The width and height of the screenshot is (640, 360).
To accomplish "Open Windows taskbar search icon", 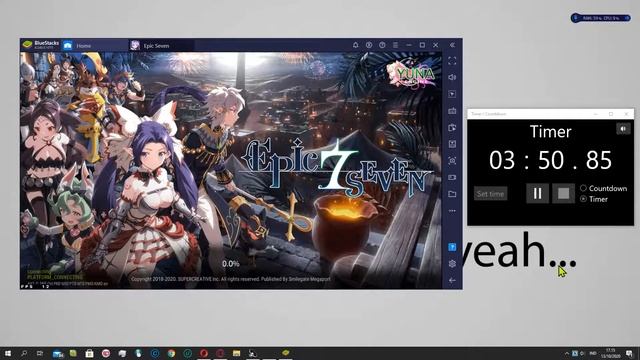I will point(24,353).
